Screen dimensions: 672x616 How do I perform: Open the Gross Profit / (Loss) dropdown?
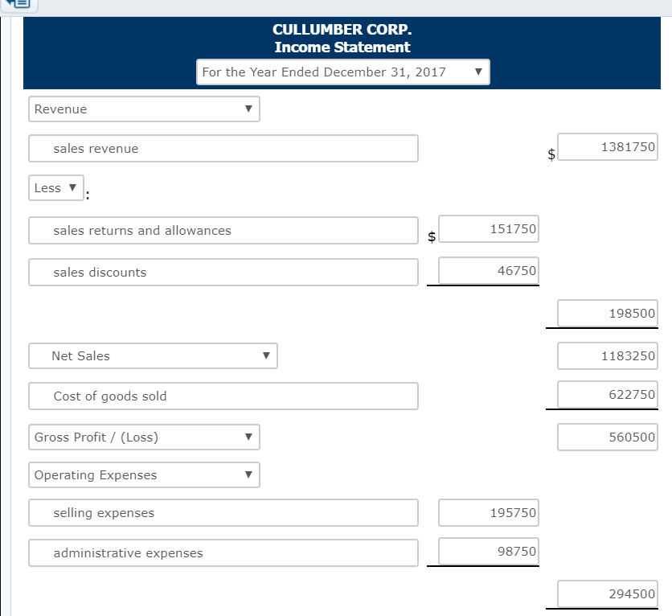pyautogui.click(x=144, y=437)
